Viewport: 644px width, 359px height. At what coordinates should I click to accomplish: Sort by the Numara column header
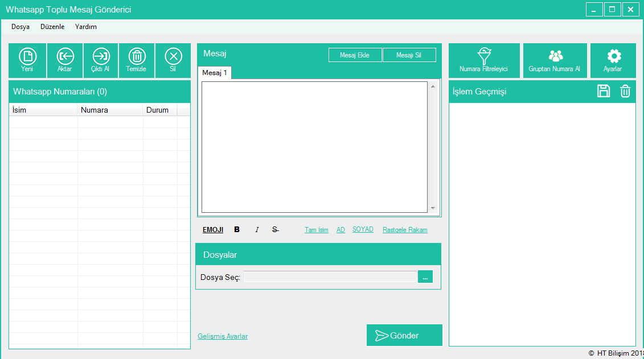tap(110, 110)
